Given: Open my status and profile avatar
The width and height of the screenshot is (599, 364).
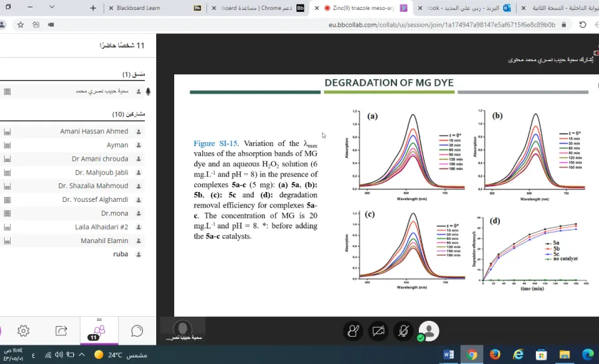Looking at the screenshot, I should [x=429, y=331].
